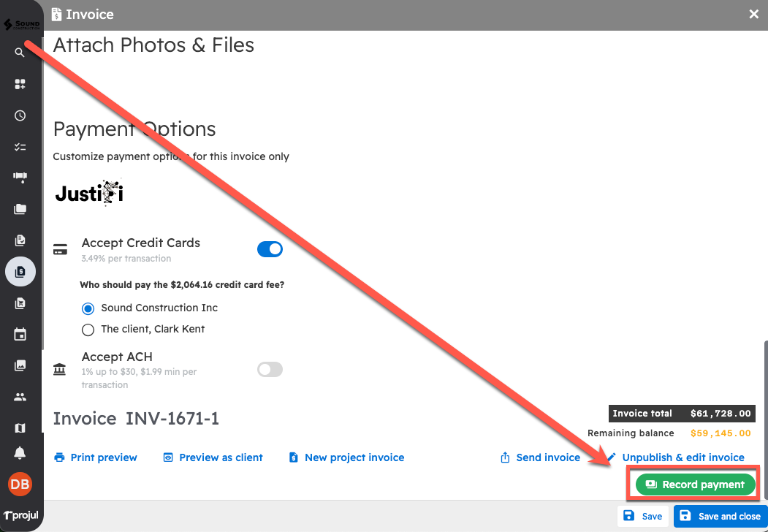Select 'The client, Clark Kent' radio option
The height and width of the screenshot is (532, 768).
tap(88, 330)
